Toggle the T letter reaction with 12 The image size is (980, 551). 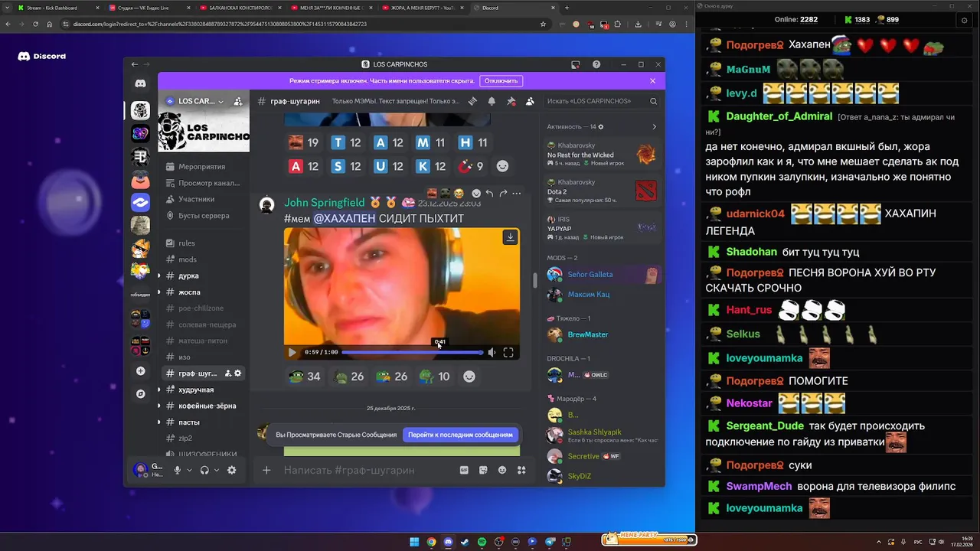coord(346,142)
